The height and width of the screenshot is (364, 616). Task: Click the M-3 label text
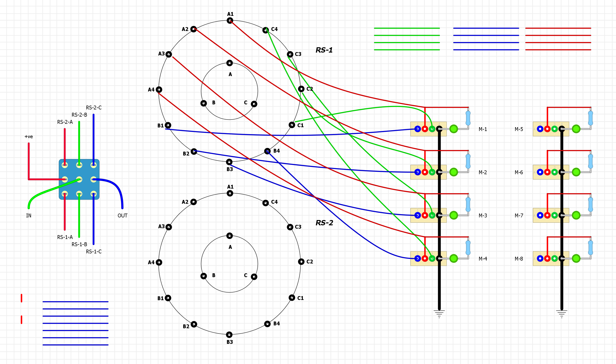[x=483, y=216]
